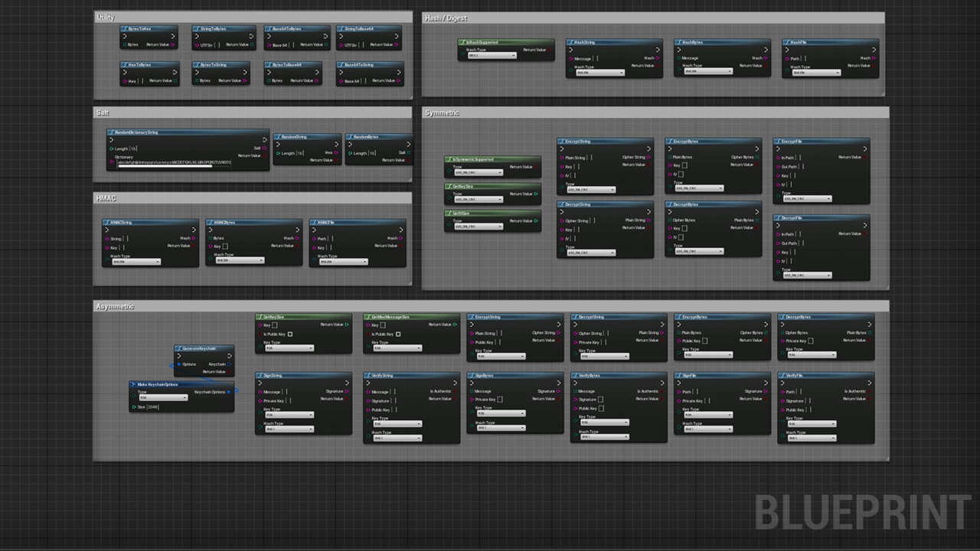Click the BytesToHex node's input execution pin
980x551 pixels.
pos(125,37)
